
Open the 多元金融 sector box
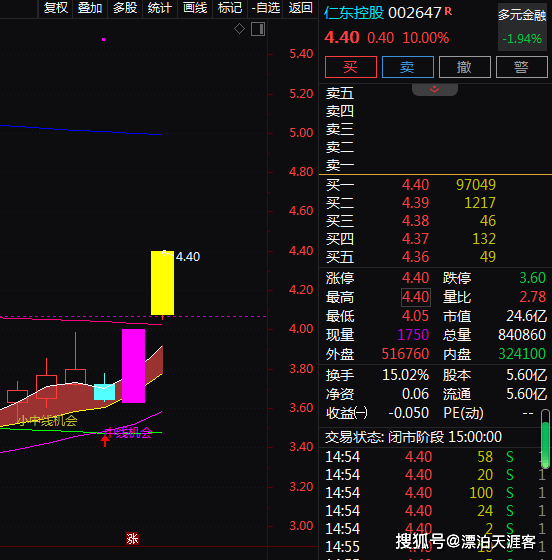[522, 27]
